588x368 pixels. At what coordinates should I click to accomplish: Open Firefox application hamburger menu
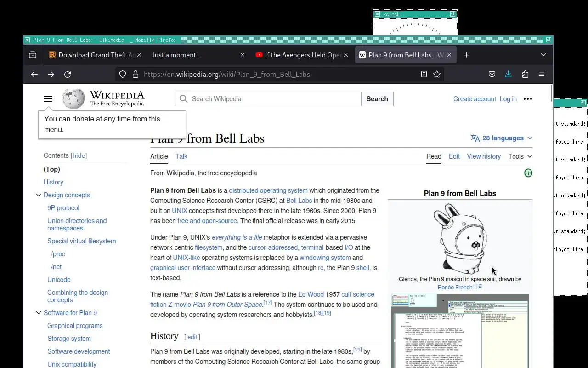point(542,74)
